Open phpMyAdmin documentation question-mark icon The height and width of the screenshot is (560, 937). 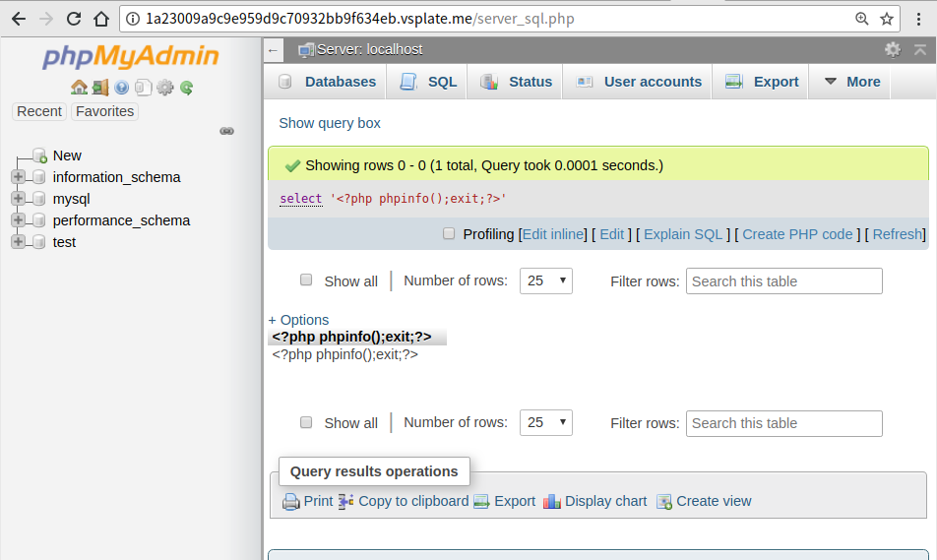[122, 88]
